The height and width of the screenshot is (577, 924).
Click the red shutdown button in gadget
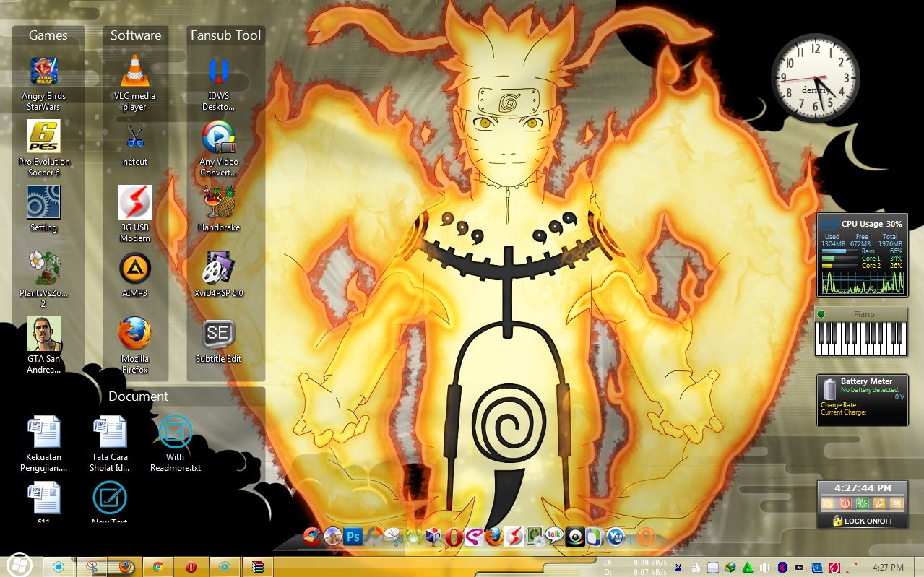pos(845,503)
